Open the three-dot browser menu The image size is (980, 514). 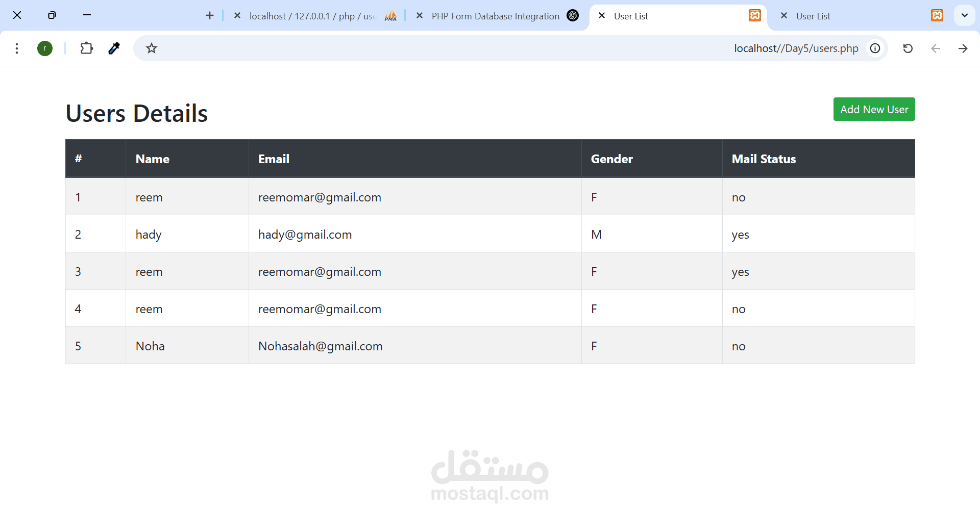point(17,48)
